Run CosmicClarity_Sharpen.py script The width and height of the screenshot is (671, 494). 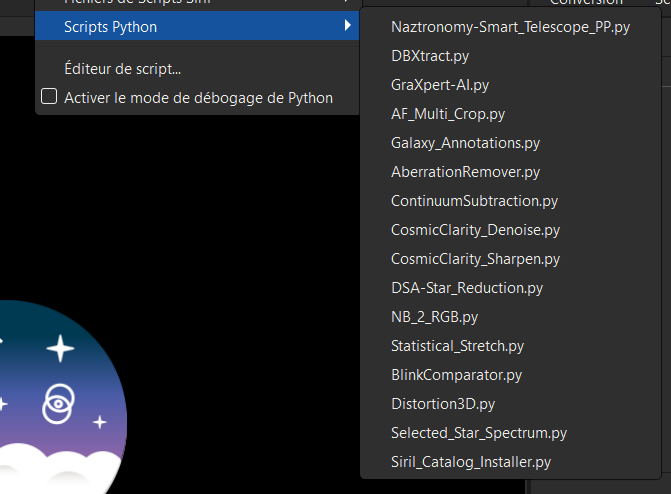pos(475,259)
